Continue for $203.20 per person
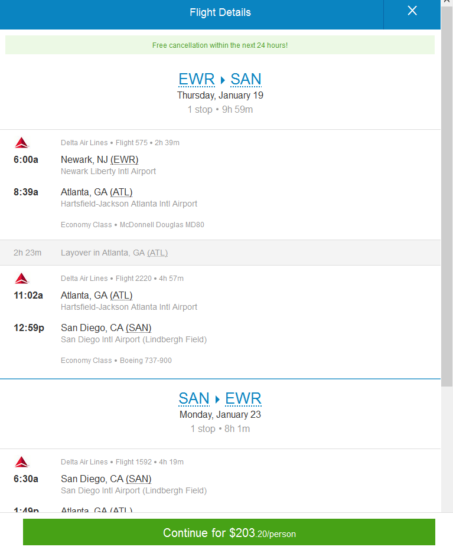This screenshot has width=453, height=550. click(229, 532)
